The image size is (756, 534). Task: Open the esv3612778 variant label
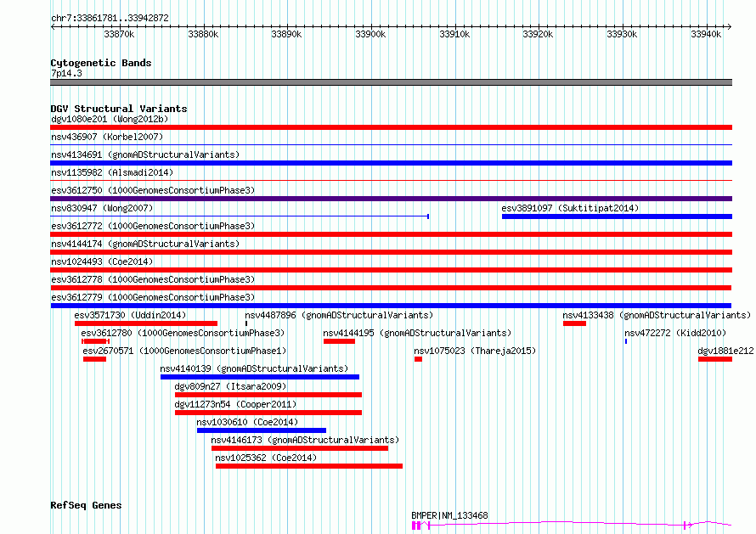pyautogui.click(x=153, y=279)
